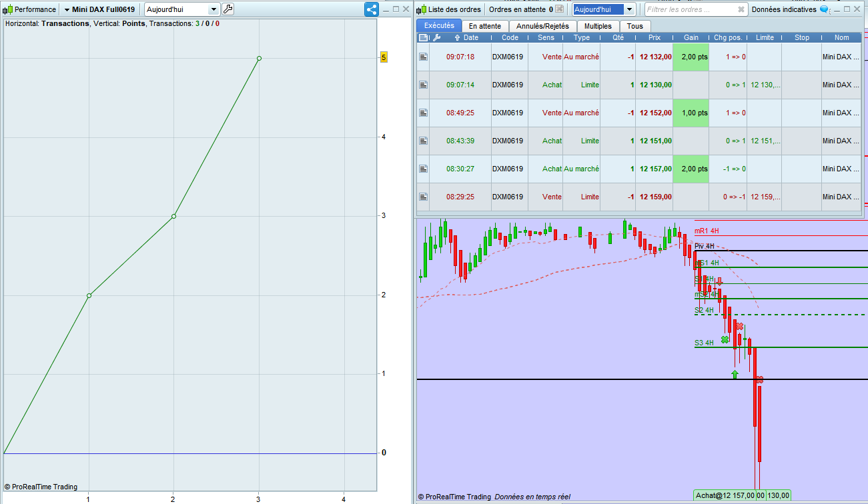Screen dimensions: 868x504
Task: Switch to the Multiples tab
Action: pyautogui.click(x=598, y=26)
